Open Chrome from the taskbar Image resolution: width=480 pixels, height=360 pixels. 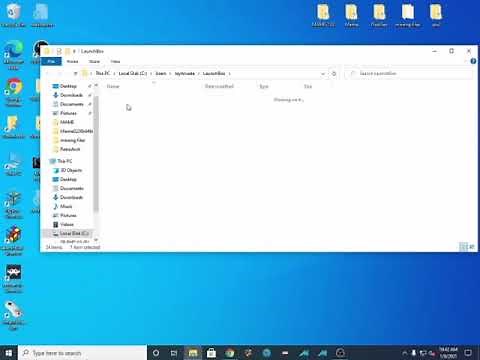point(230,353)
